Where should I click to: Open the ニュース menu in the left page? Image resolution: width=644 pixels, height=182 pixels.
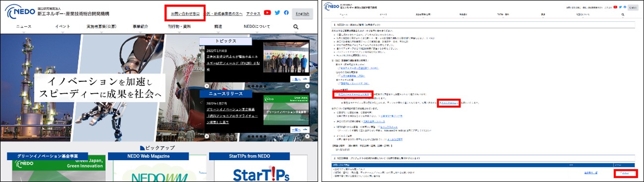coord(24,27)
